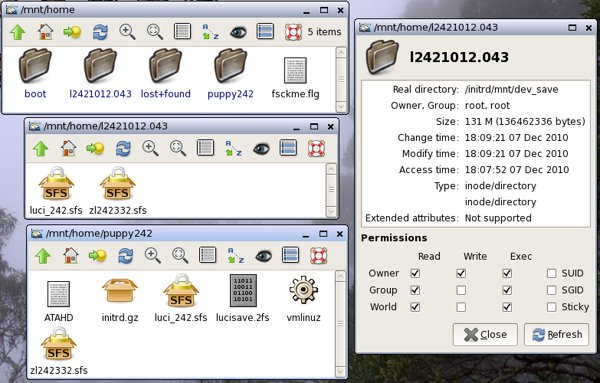
Task: Open bookmarks icon in /mnt/home window
Action: [72, 32]
